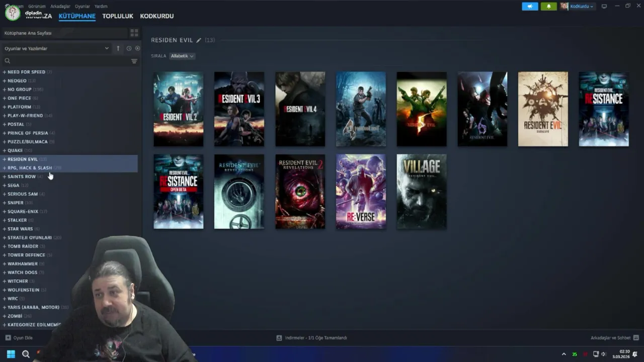
Task: Click the collections grid view icon
Action: pos(134,33)
